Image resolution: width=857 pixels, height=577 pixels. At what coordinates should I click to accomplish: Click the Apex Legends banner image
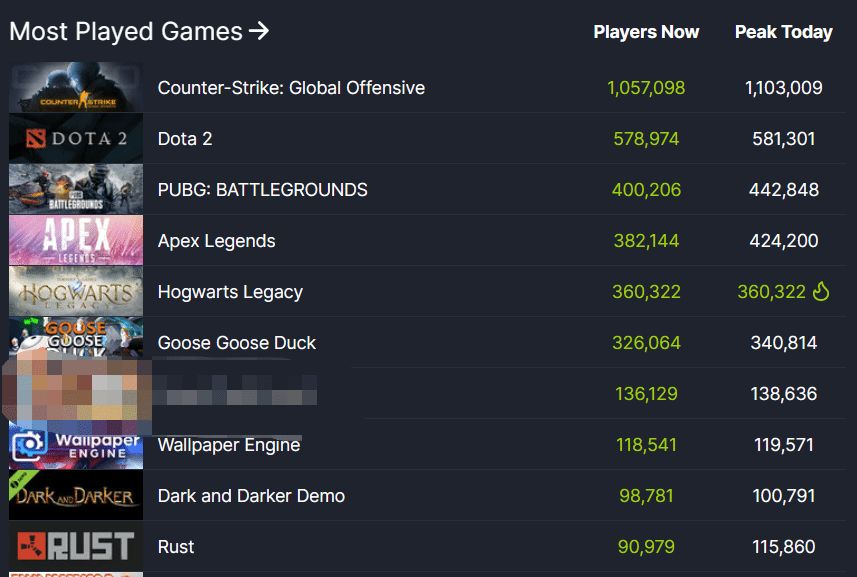point(76,240)
